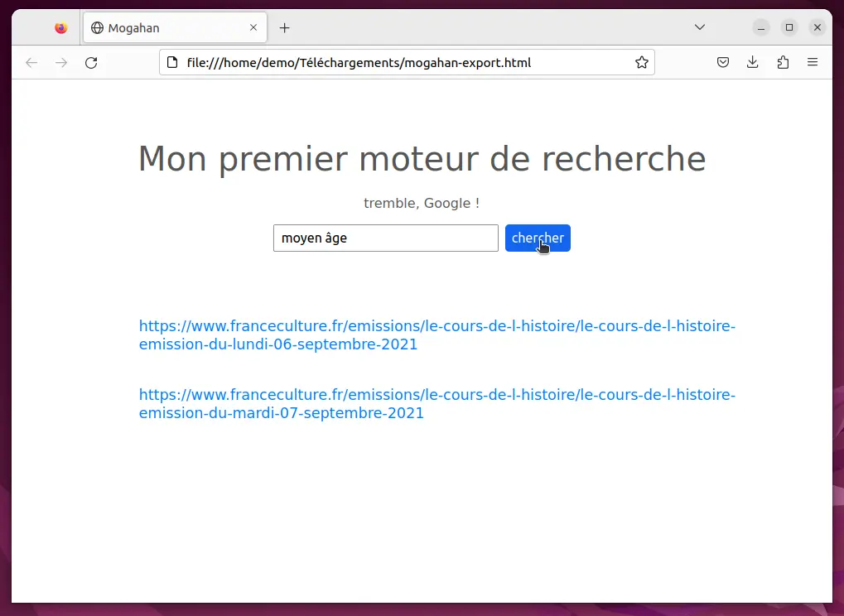This screenshot has width=844, height=616.
Task: Open a new tab with the plus button
Action: [x=285, y=27]
